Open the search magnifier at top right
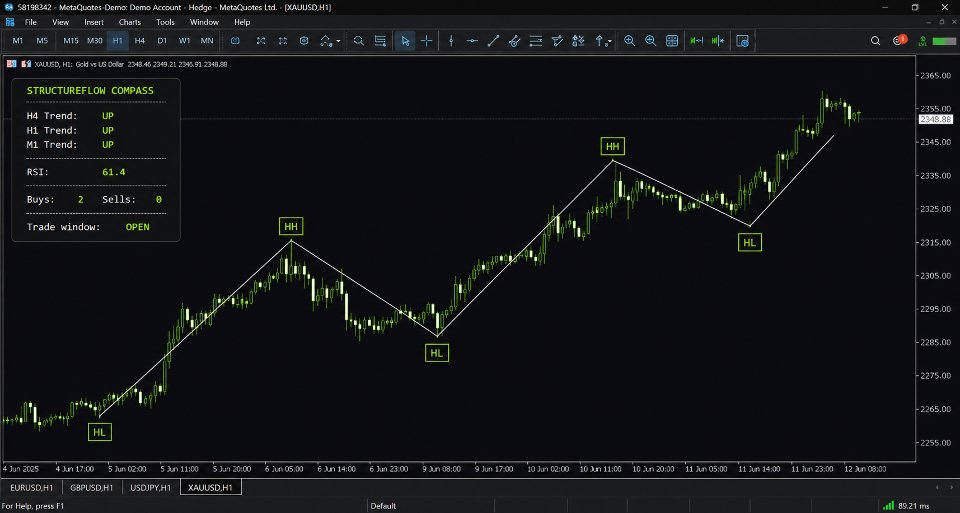The image size is (960, 513). [x=876, y=41]
